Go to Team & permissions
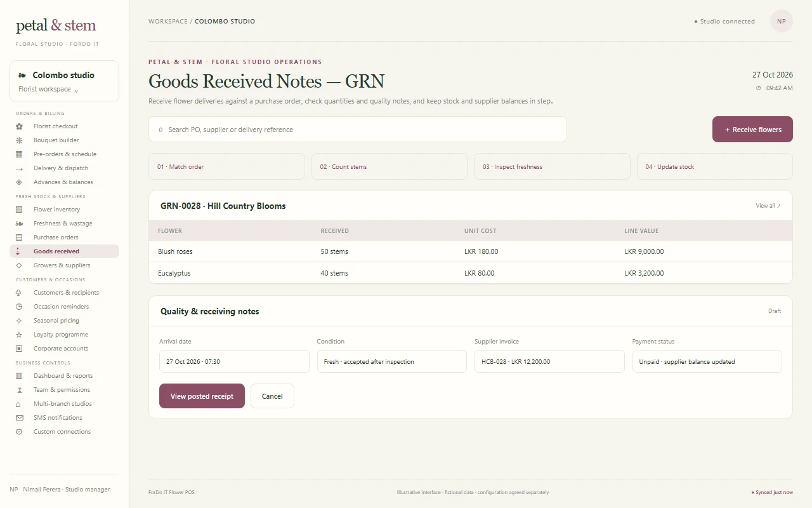Screen dimensions: 812x508 [64, 390]
